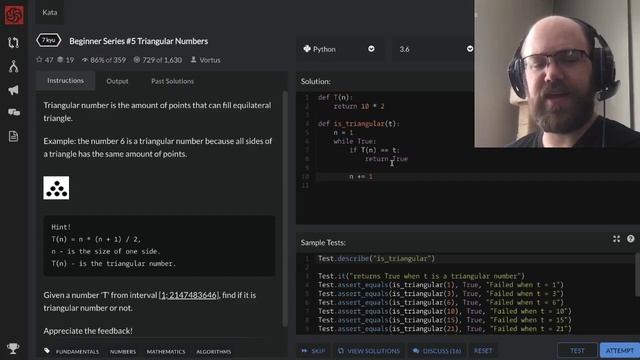Run the Test button
Viewport: 640px width, 360px height.
[x=577, y=351]
